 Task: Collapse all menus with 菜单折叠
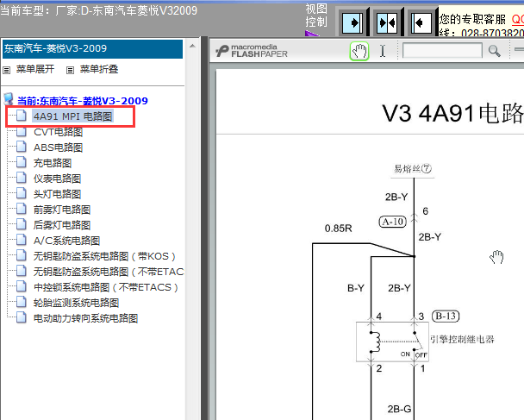(99, 69)
